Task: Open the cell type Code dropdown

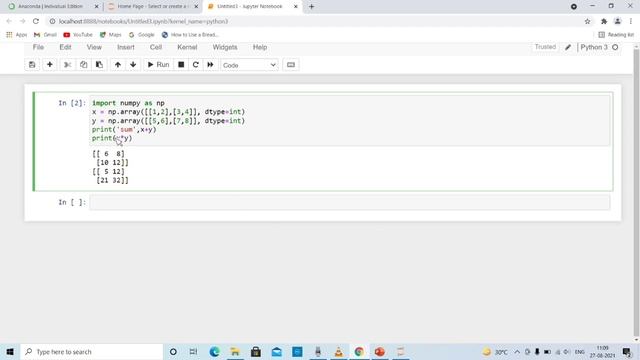Action: (x=249, y=65)
